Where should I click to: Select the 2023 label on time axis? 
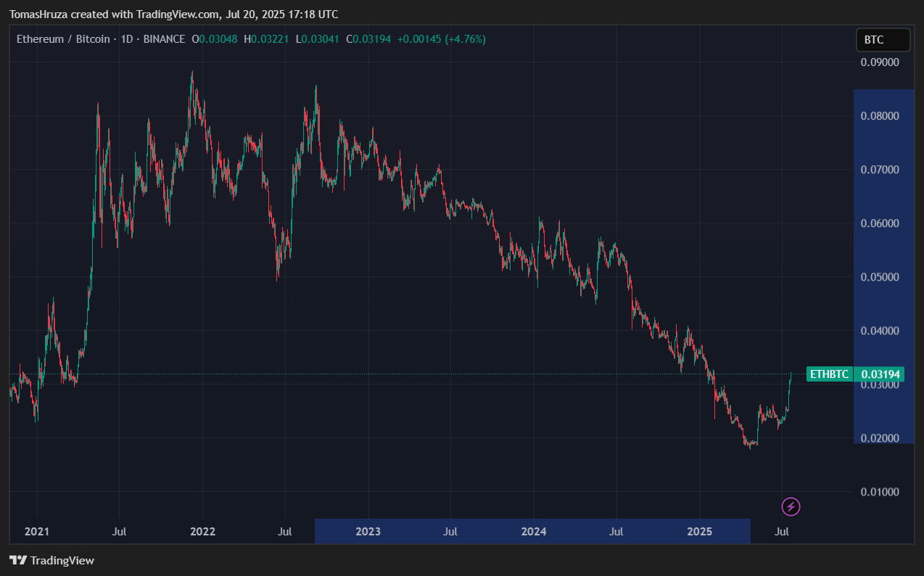tap(368, 532)
